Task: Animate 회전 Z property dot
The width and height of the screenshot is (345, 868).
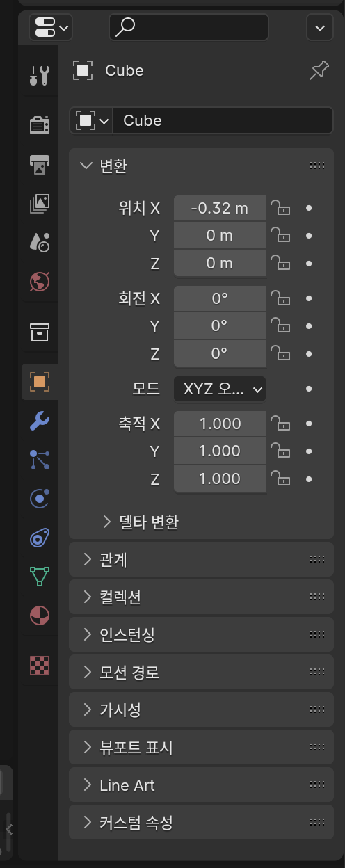Action: (x=309, y=354)
